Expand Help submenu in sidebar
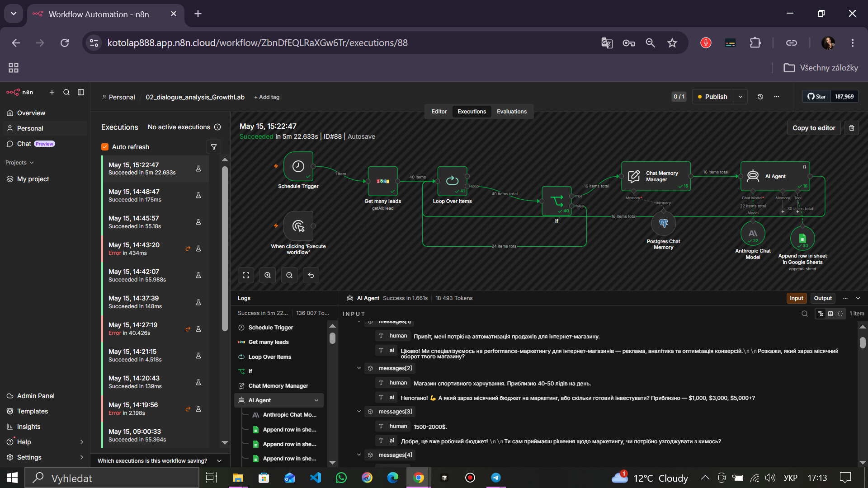The height and width of the screenshot is (488, 868). [82, 442]
